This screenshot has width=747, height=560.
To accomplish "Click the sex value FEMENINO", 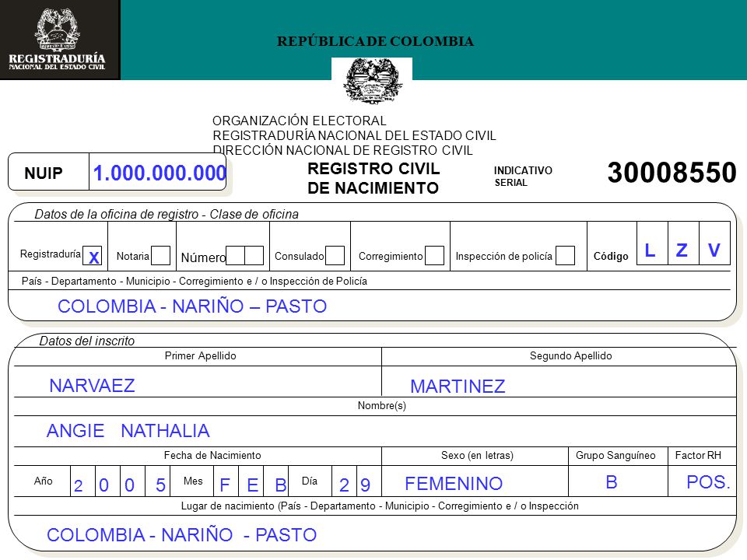I will coord(454,483).
